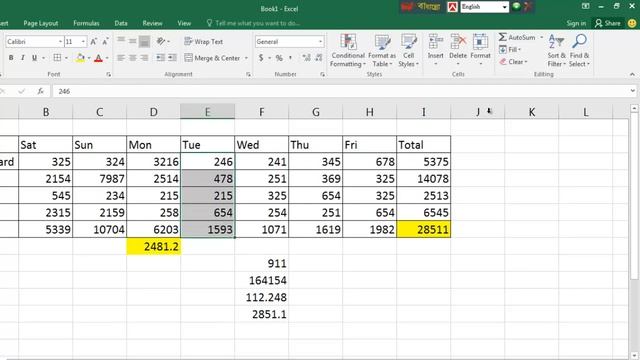The image size is (640, 360).
Task: Open the Sort & Filter menu
Action: (556, 51)
